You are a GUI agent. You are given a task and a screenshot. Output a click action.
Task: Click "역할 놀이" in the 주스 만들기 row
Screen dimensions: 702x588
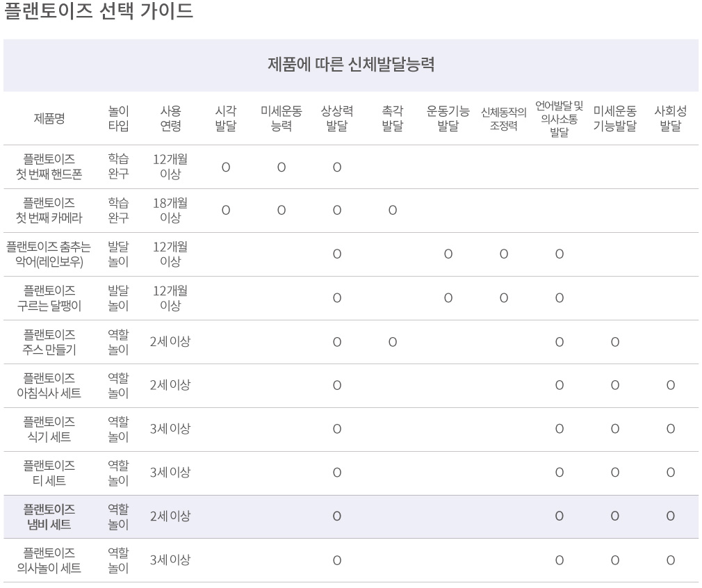[118, 342]
